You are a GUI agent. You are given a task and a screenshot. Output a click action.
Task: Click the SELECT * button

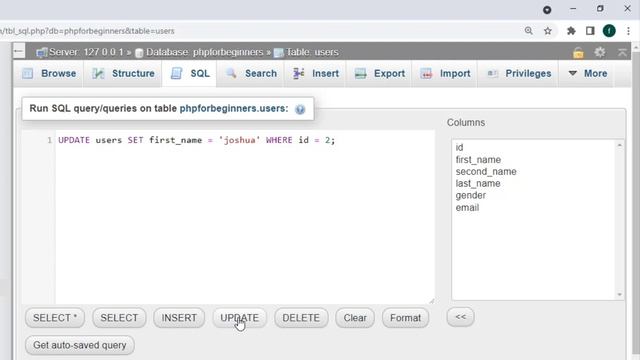pyautogui.click(x=55, y=318)
